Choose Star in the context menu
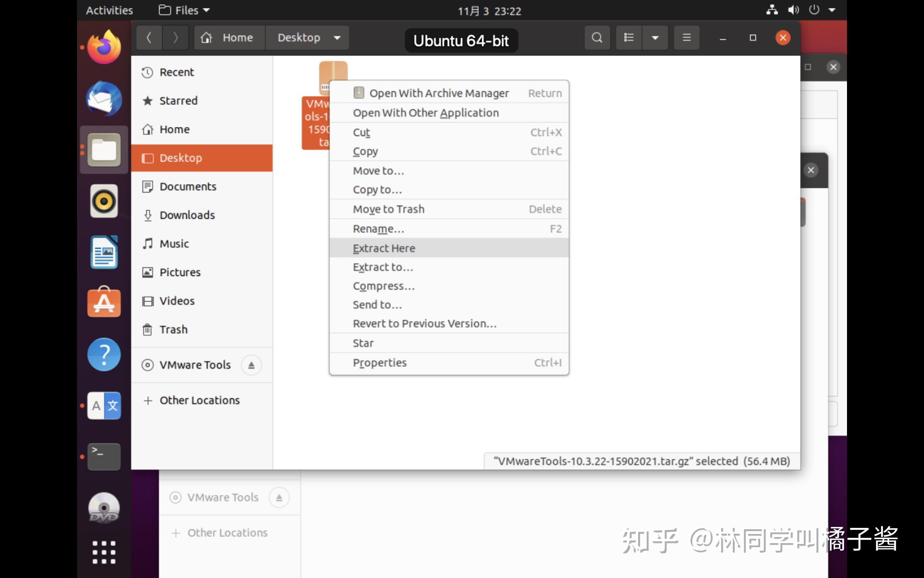Viewport: 924px width, 578px height. pos(449,343)
